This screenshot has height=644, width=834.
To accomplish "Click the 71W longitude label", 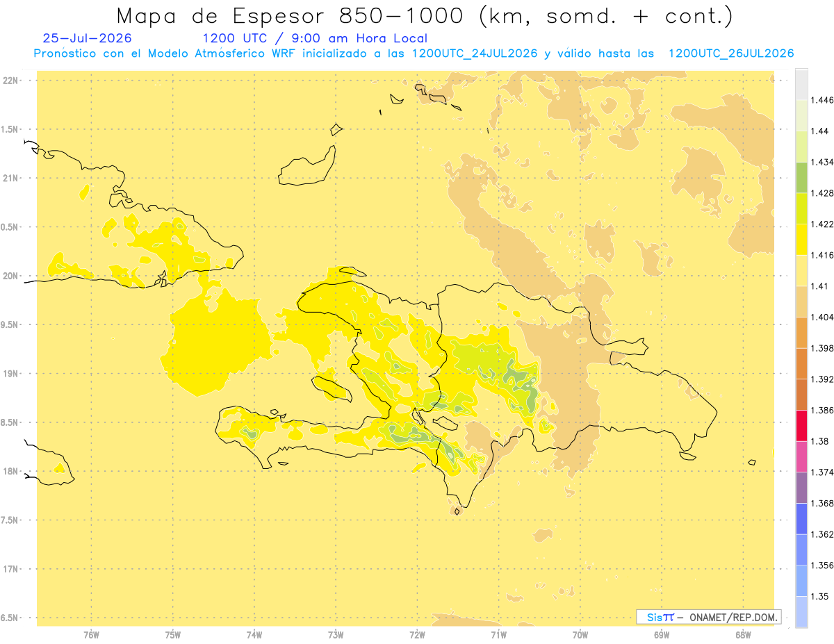I will coord(498,635).
